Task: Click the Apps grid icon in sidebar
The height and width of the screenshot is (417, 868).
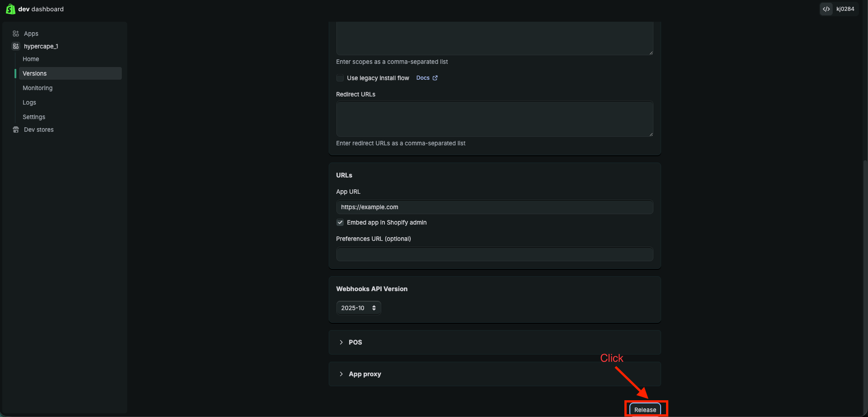Action: [16, 34]
